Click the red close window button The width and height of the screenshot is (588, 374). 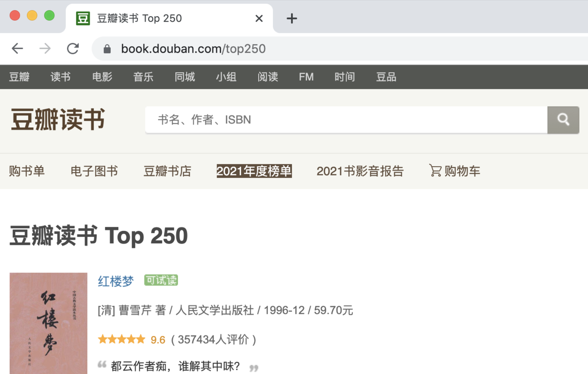[15, 15]
